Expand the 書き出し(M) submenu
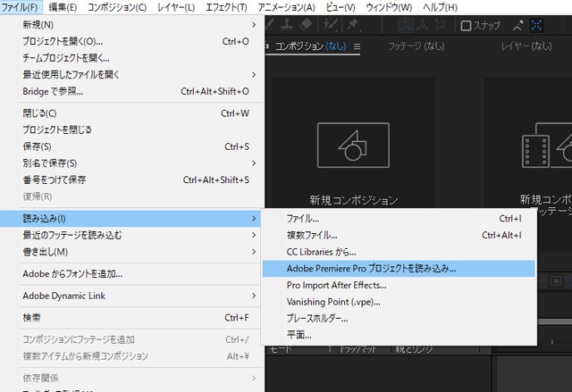 pyautogui.click(x=132, y=252)
